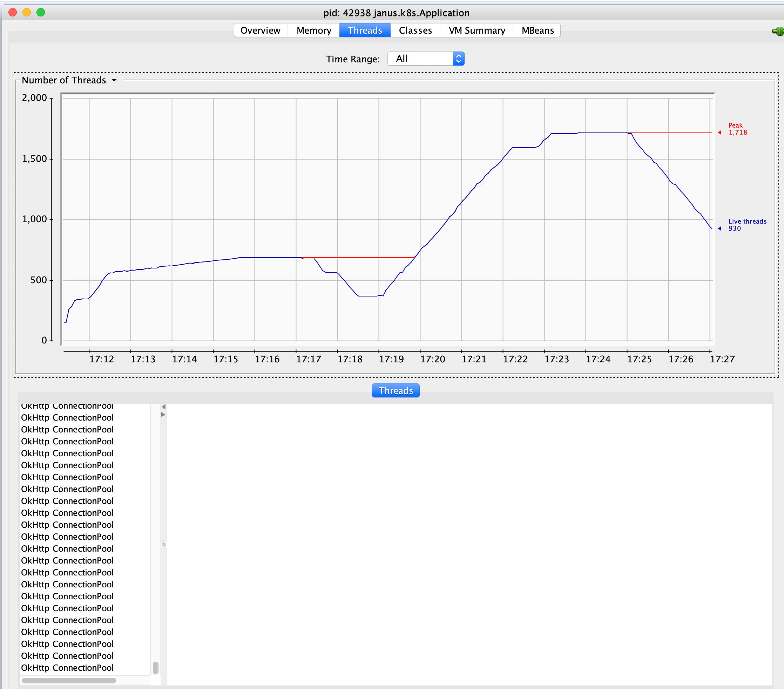The width and height of the screenshot is (784, 689).
Task: Click the left-pointing split pane collapse arrow
Action: pyautogui.click(x=163, y=407)
